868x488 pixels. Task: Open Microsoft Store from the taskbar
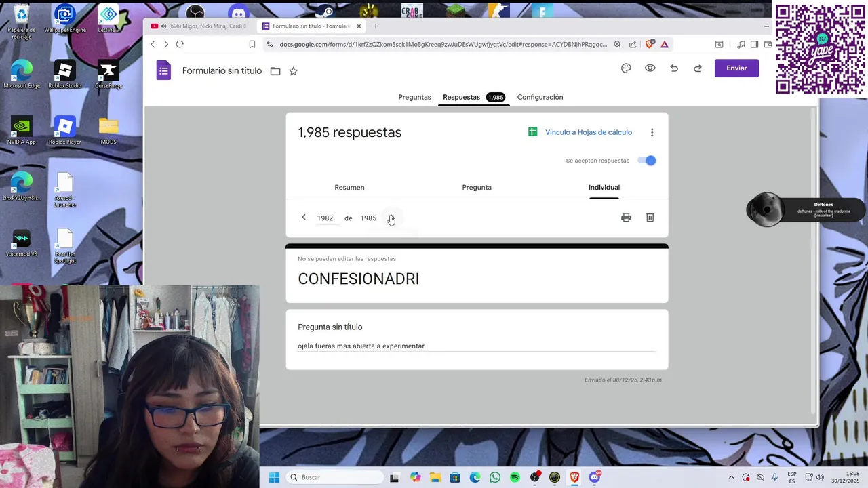(455, 477)
